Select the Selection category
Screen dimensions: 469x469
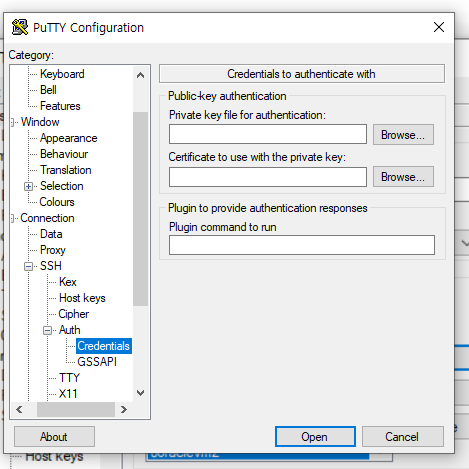click(x=62, y=186)
